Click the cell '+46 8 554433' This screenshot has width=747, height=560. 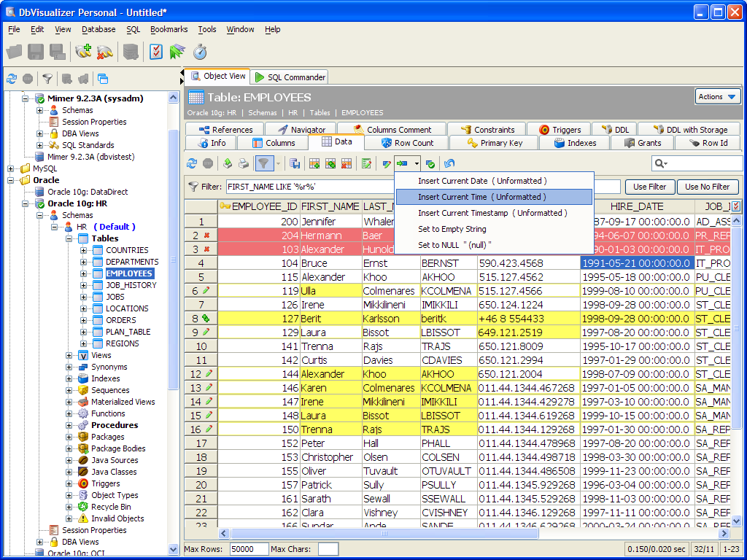(529, 319)
